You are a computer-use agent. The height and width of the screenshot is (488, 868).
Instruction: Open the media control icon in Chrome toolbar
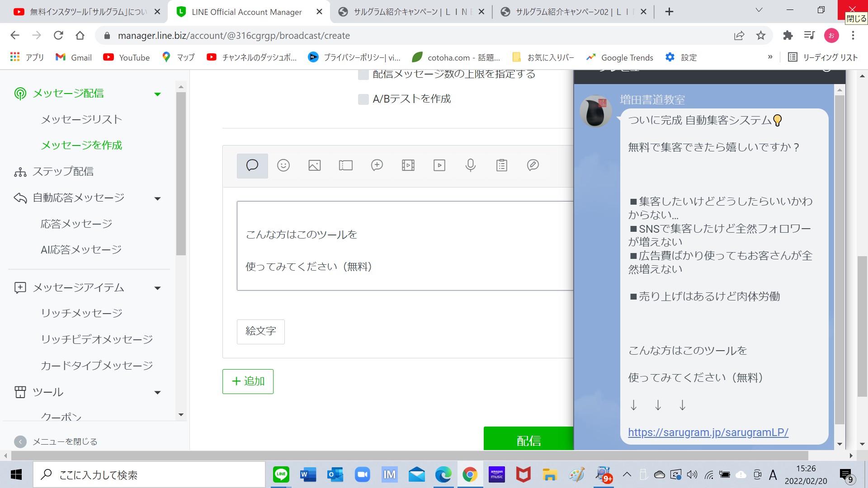click(x=809, y=35)
